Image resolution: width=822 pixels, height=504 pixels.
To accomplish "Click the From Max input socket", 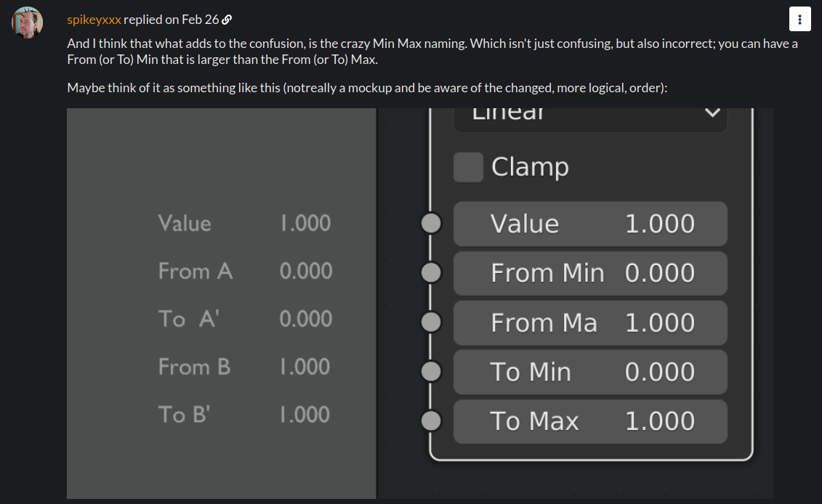I will [x=432, y=322].
